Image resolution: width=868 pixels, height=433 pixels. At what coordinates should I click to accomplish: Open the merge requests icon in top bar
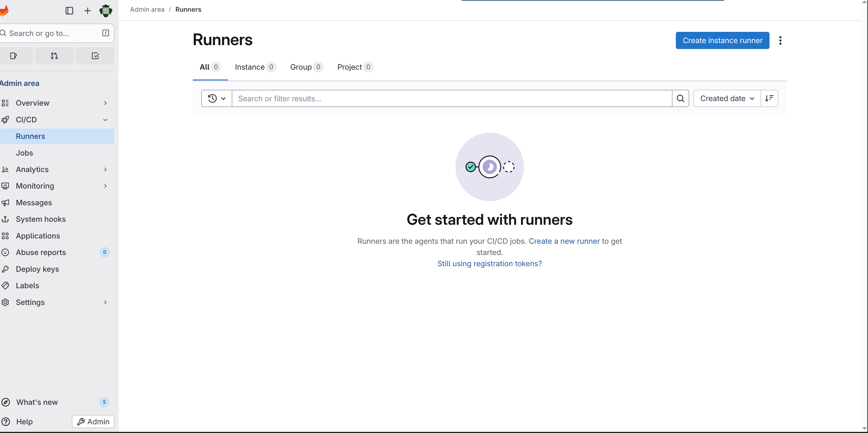pyautogui.click(x=54, y=56)
